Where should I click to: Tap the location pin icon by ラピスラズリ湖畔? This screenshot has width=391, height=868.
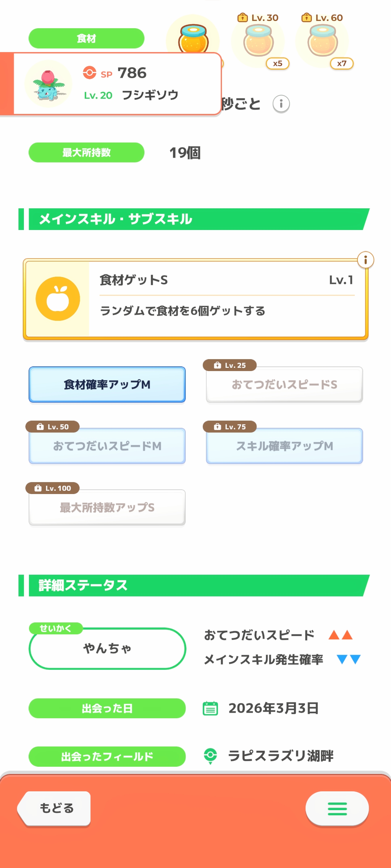(x=210, y=756)
